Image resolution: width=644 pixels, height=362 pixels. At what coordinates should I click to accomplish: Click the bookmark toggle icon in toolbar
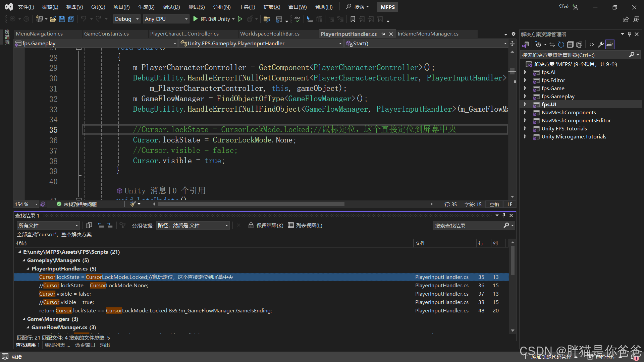(x=353, y=19)
